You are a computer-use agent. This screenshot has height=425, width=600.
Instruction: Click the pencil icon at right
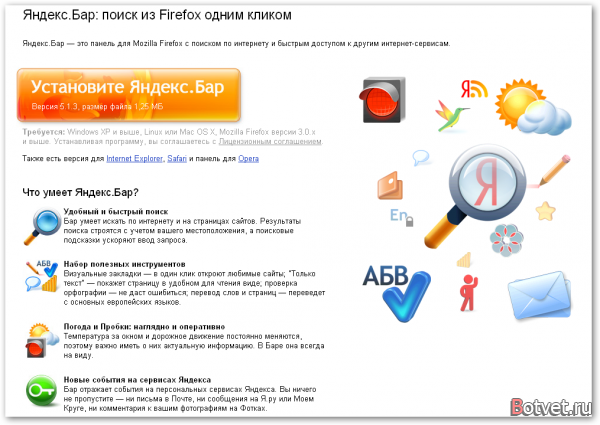(x=554, y=170)
